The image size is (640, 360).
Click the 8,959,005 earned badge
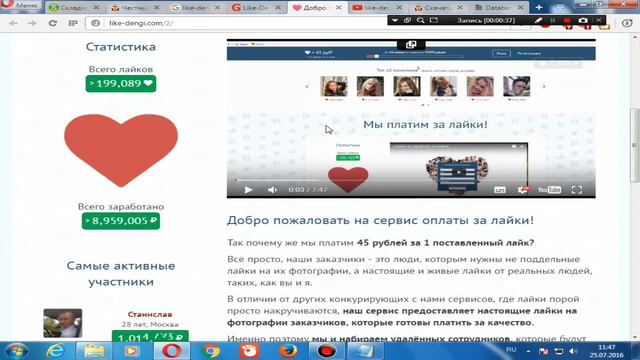121,221
